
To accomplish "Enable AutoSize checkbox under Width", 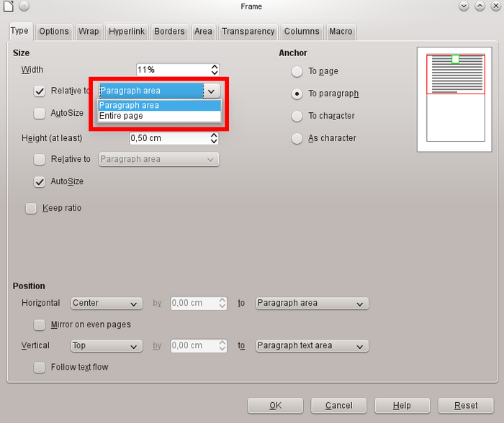I will tap(40, 114).
